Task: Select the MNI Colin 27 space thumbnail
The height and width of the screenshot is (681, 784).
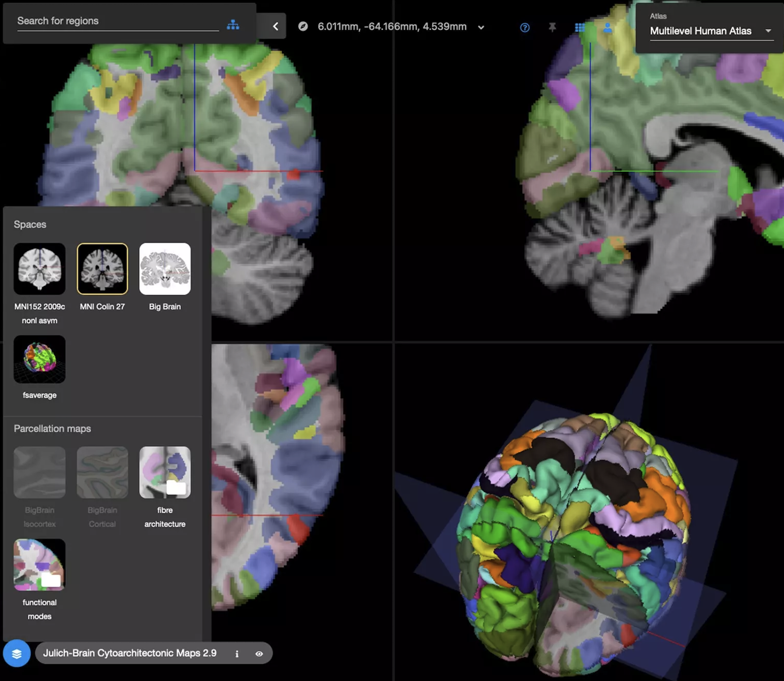Action: tap(102, 269)
